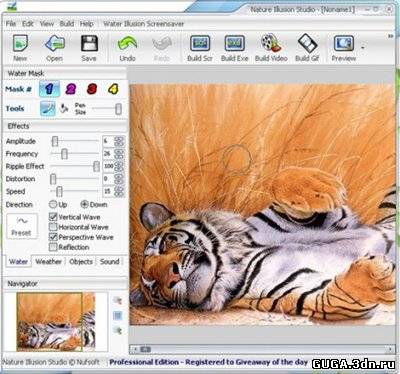The image size is (400, 374).
Task: Open the Edit menu
Action: click(28, 24)
